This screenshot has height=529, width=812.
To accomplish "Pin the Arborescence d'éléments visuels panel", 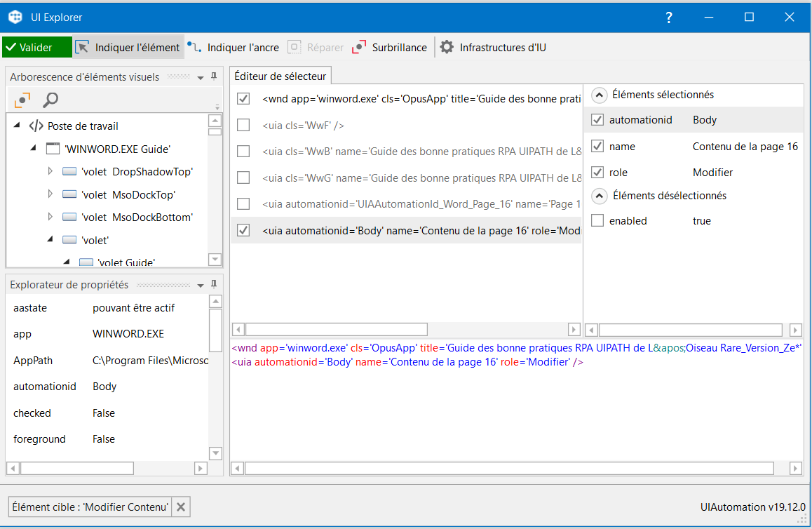I will click(x=214, y=76).
